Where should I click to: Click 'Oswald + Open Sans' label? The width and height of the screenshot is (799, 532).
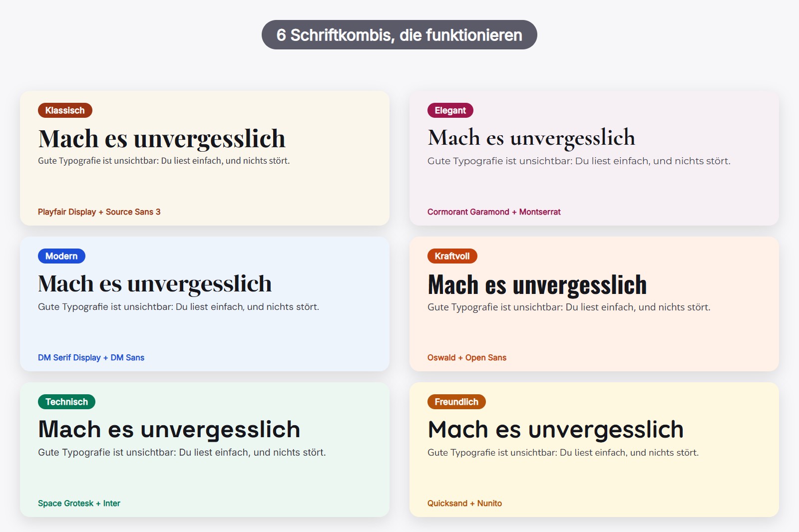tap(467, 358)
